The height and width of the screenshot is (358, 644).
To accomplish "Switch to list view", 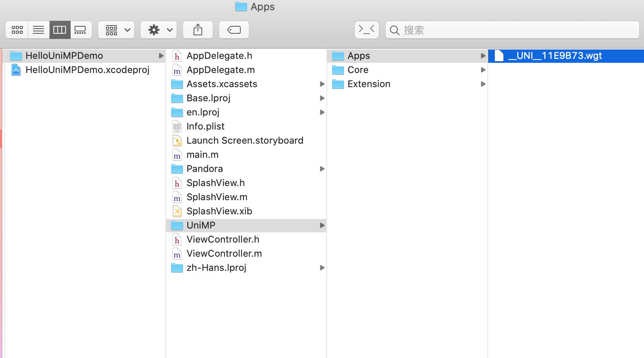I will (38, 30).
